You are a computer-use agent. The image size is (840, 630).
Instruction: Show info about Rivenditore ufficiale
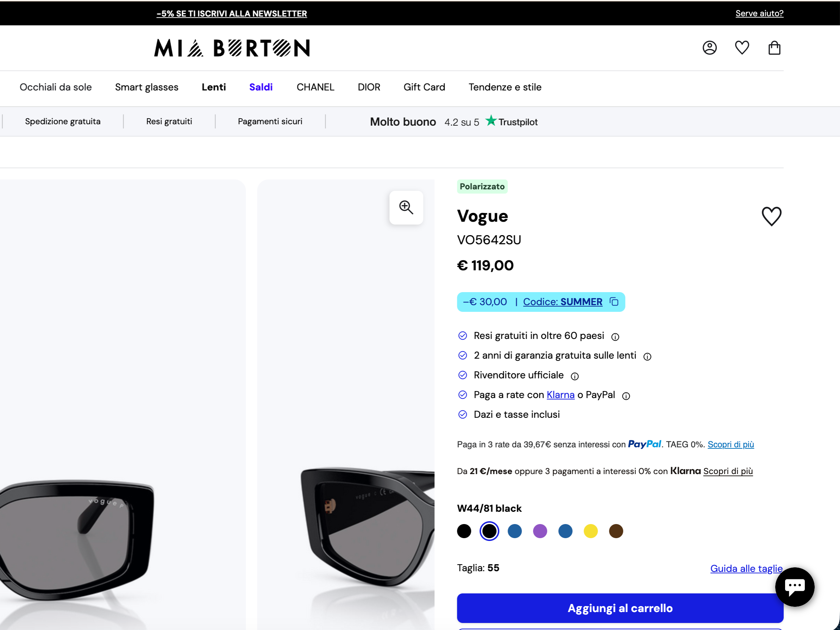(x=575, y=376)
